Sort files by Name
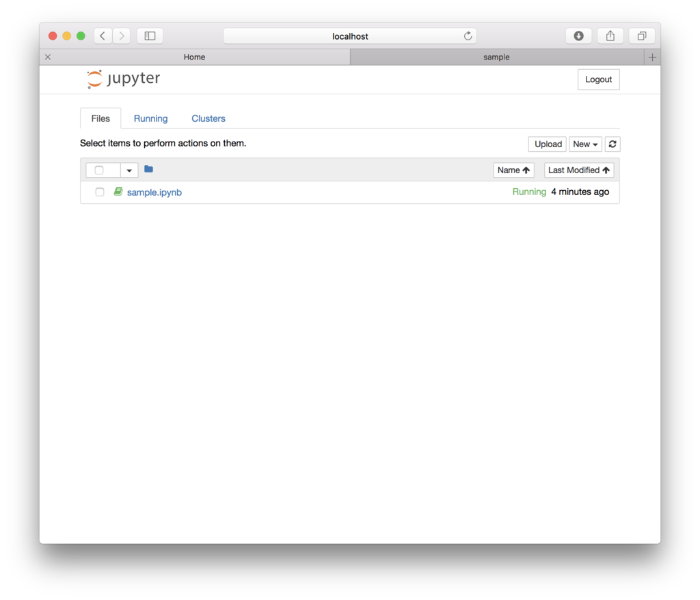700x600 pixels. click(513, 170)
